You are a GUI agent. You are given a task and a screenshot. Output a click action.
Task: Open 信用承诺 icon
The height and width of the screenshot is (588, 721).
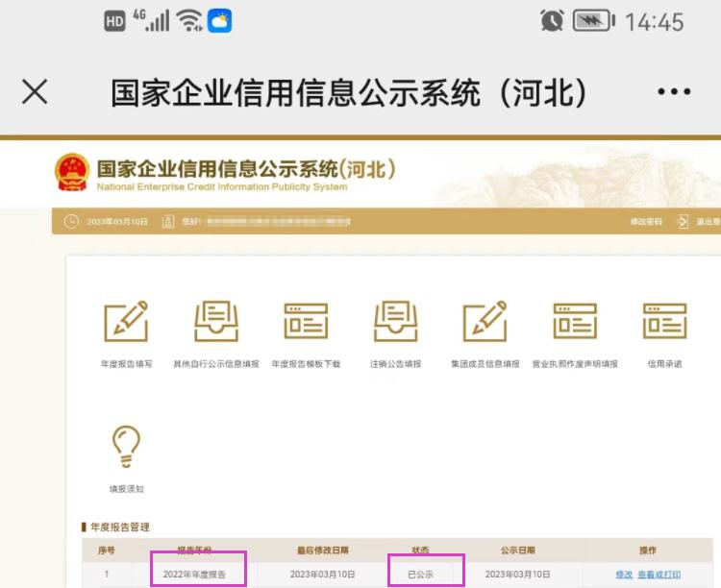pyautogui.click(x=664, y=321)
